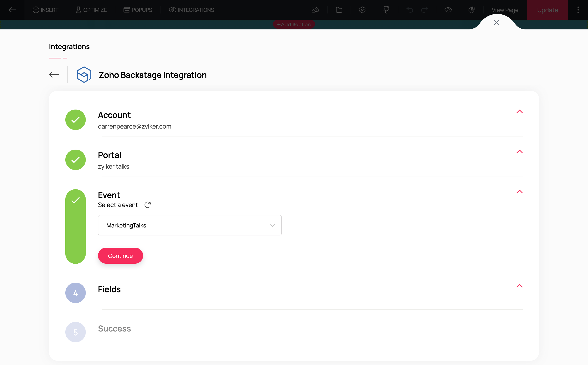Click the Fields step 4 circle
Viewport: 588px width, 365px height.
[x=76, y=293]
